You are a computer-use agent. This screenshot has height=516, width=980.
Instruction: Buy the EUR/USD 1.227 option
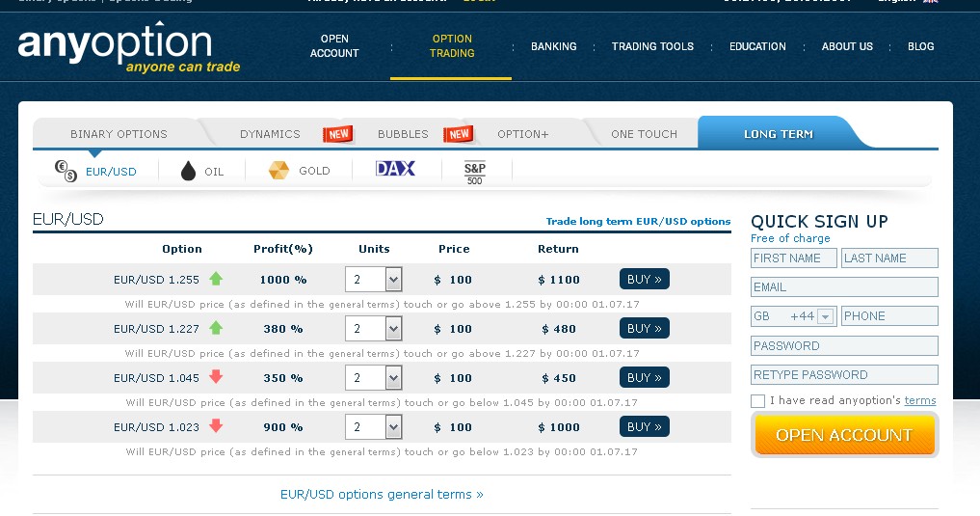[645, 328]
